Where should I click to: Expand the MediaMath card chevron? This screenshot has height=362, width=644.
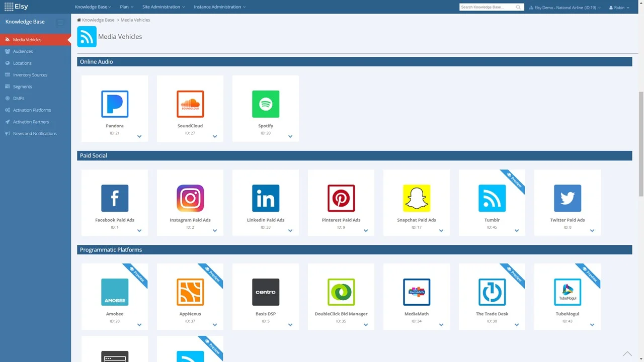point(441,325)
